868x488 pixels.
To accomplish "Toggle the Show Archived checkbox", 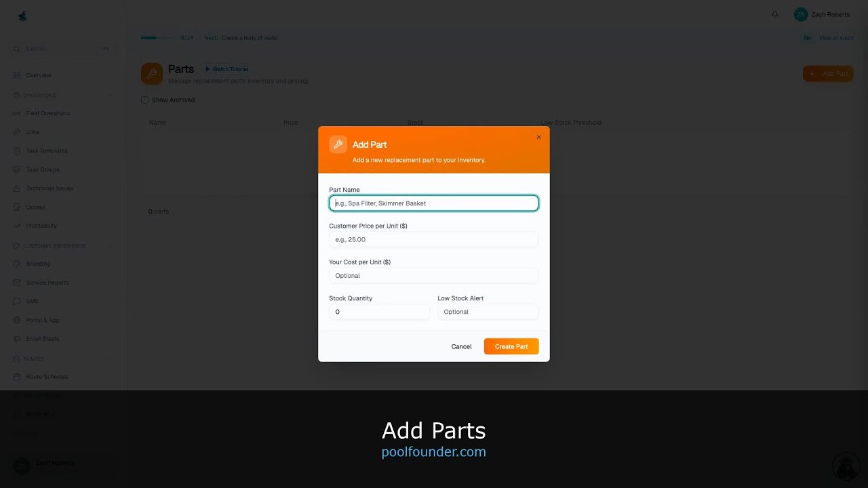I will (x=144, y=100).
